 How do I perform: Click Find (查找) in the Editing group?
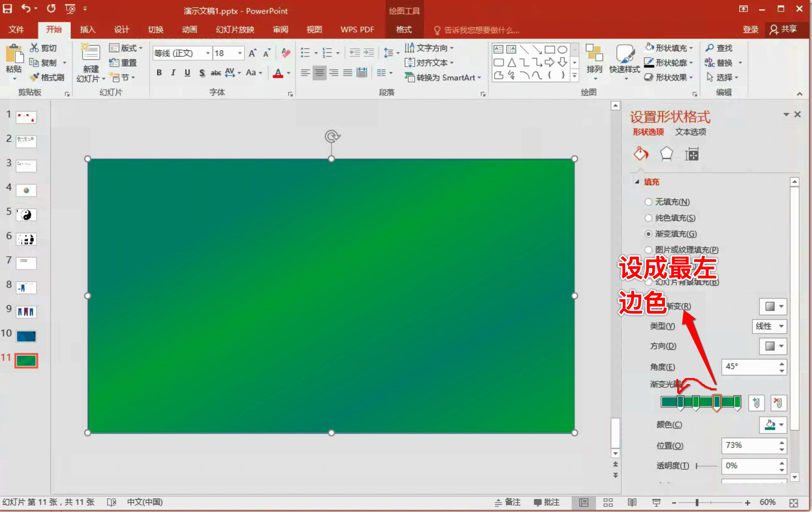(x=719, y=48)
